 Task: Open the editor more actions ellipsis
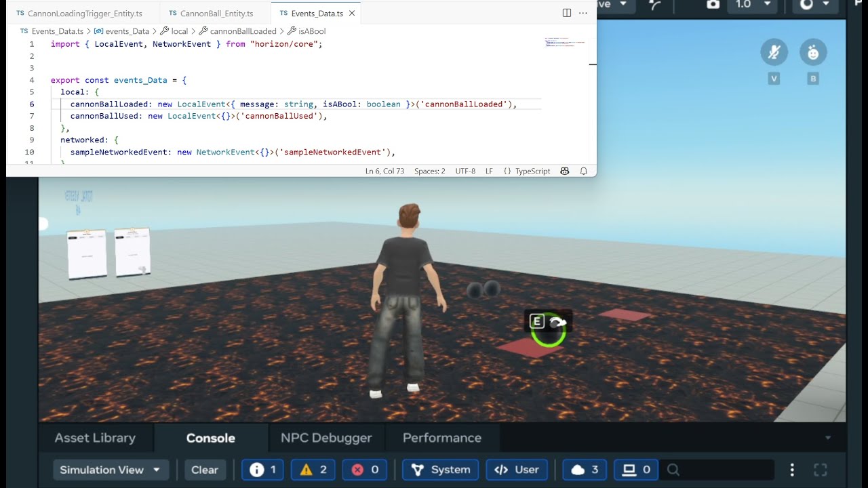click(x=583, y=13)
